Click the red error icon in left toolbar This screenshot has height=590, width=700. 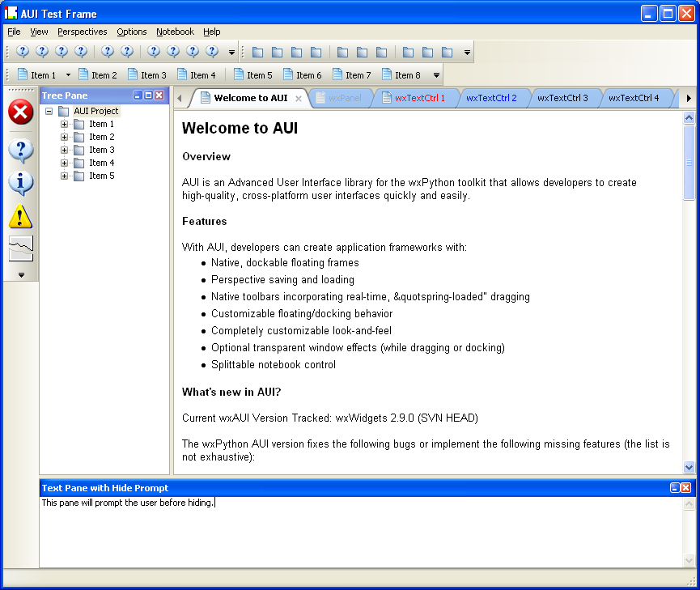(x=20, y=112)
